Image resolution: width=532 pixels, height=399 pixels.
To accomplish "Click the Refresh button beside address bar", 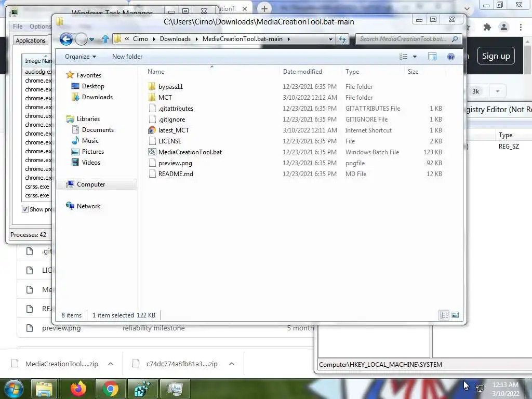I will [342, 39].
